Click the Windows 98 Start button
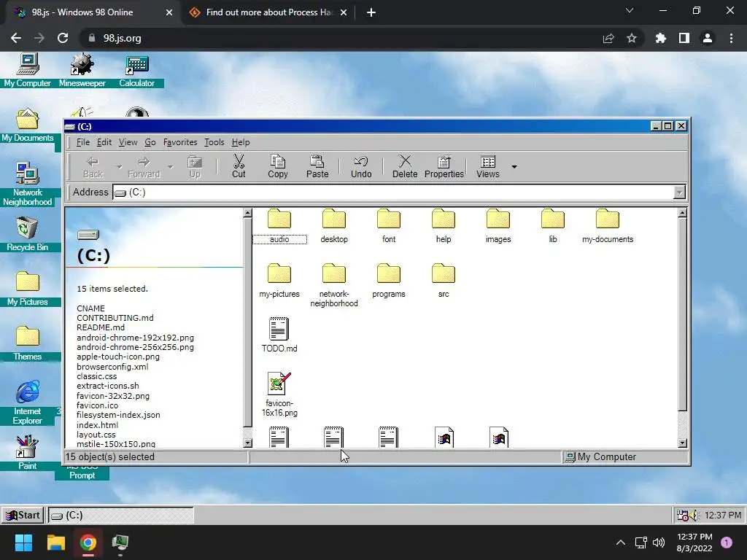747x560 pixels. coord(23,515)
